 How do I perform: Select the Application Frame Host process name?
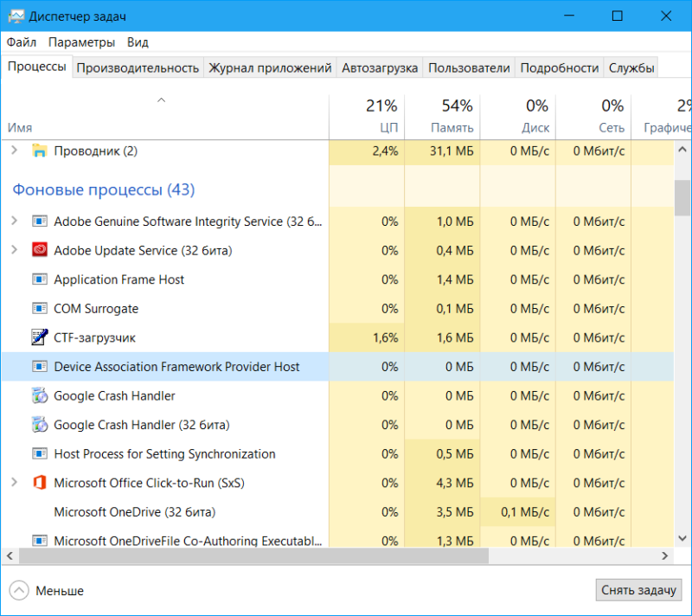click(119, 279)
